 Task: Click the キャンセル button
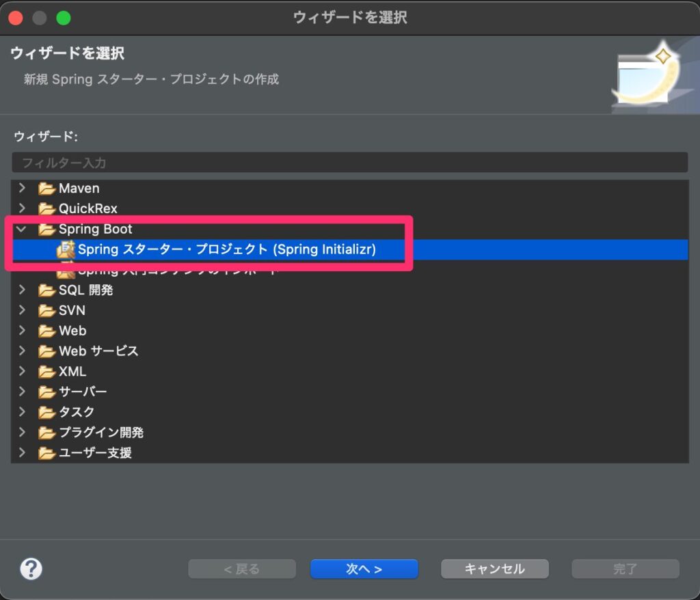[495, 569]
